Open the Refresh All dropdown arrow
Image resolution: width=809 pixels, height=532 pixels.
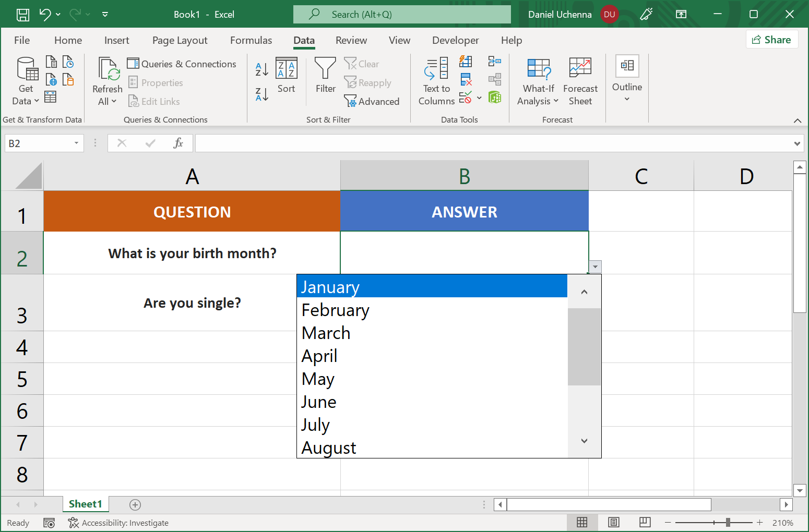click(x=114, y=101)
